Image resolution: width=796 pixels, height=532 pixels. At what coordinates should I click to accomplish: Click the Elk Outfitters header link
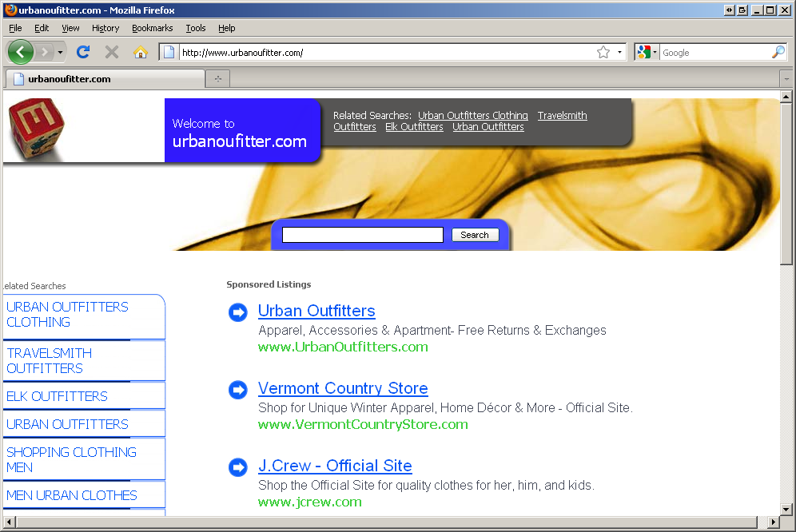[x=414, y=126]
